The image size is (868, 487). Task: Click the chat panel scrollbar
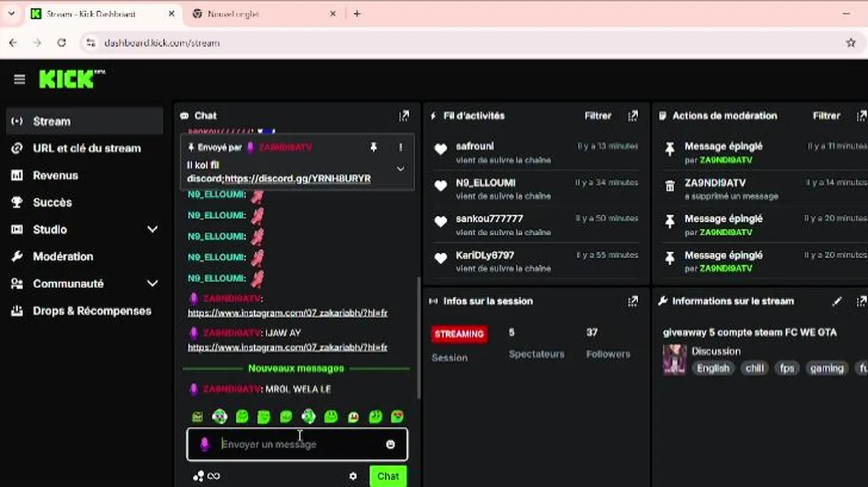(x=418, y=338)
